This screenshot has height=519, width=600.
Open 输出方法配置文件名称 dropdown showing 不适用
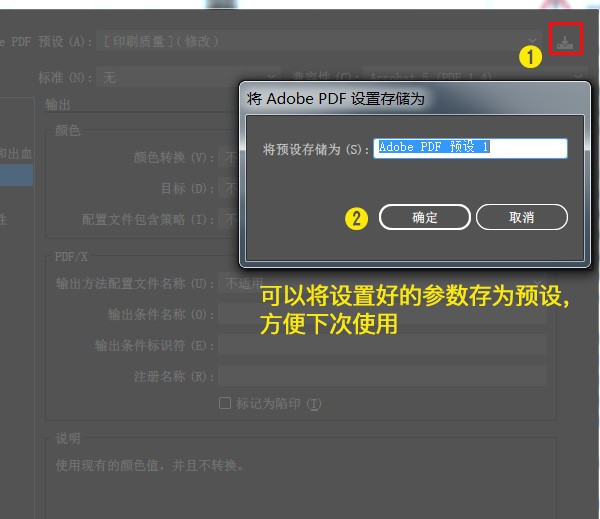383,283
